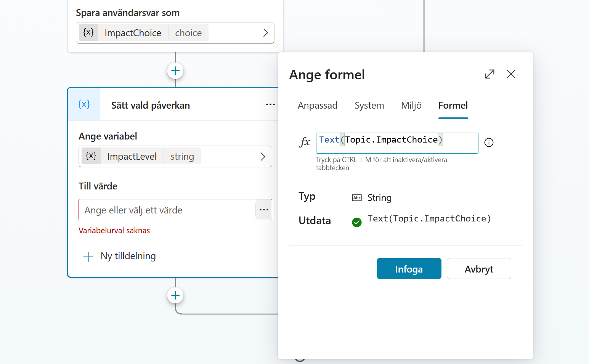
Task: Select the ImpactChoice variable name
Action: (133, 33)
